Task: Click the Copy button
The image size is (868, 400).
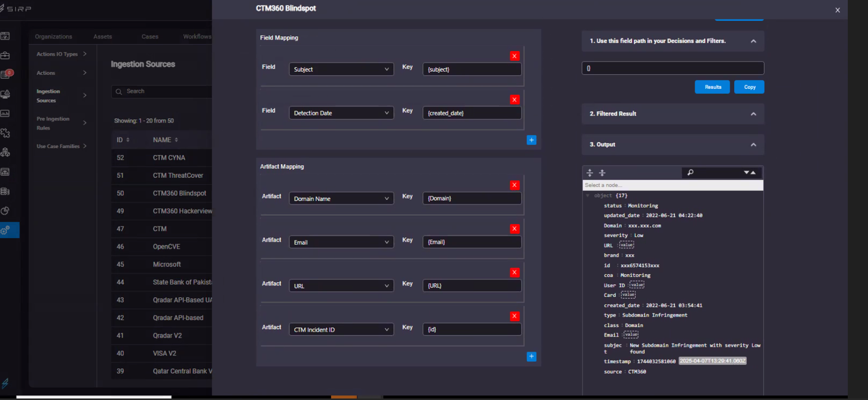Action: tap(749, 87)
